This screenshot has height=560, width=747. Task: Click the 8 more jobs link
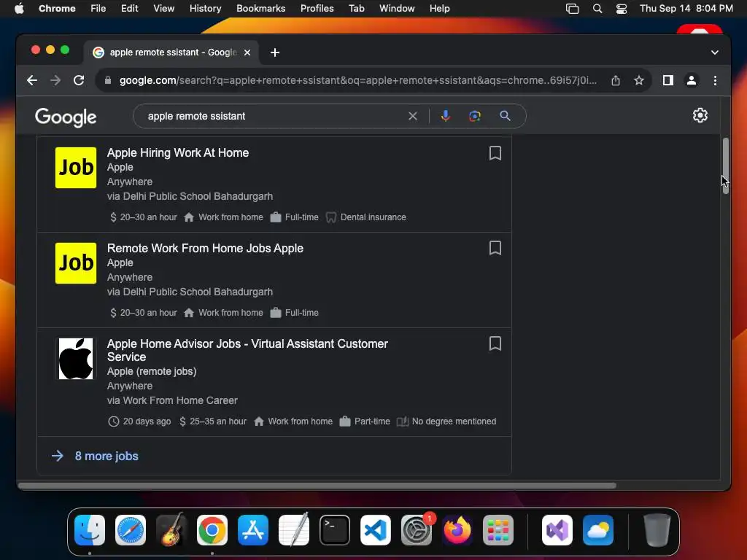point(107,456)
